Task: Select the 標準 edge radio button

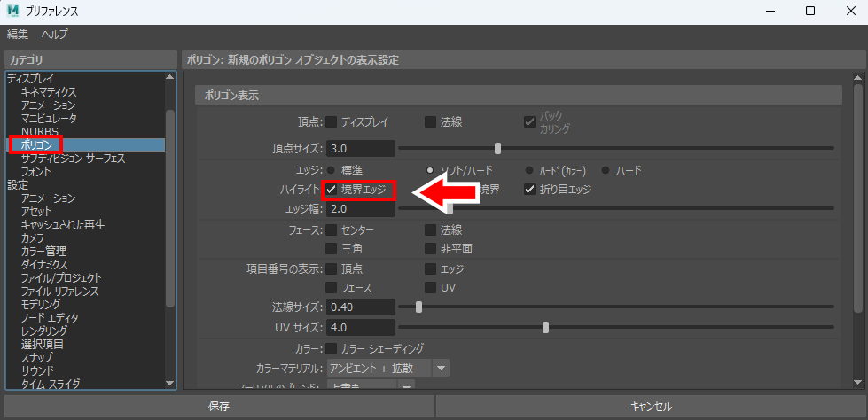Action: [332, 170]
